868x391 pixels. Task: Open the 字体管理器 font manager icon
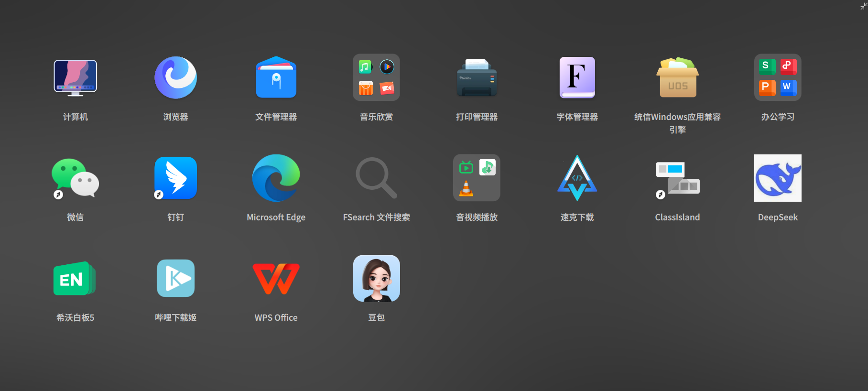(x=577, y=77)
